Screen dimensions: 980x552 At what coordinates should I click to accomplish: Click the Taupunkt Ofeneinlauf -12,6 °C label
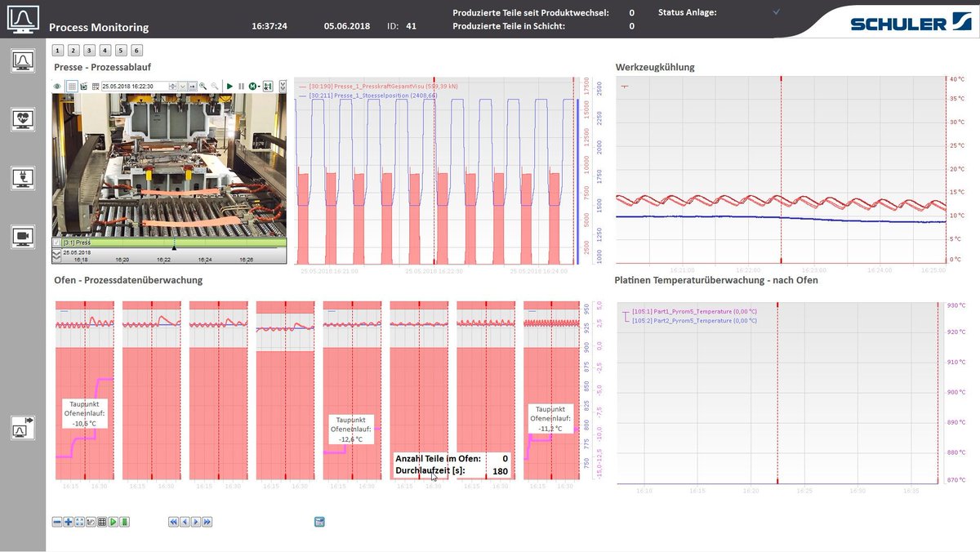[x=352, y=428]
